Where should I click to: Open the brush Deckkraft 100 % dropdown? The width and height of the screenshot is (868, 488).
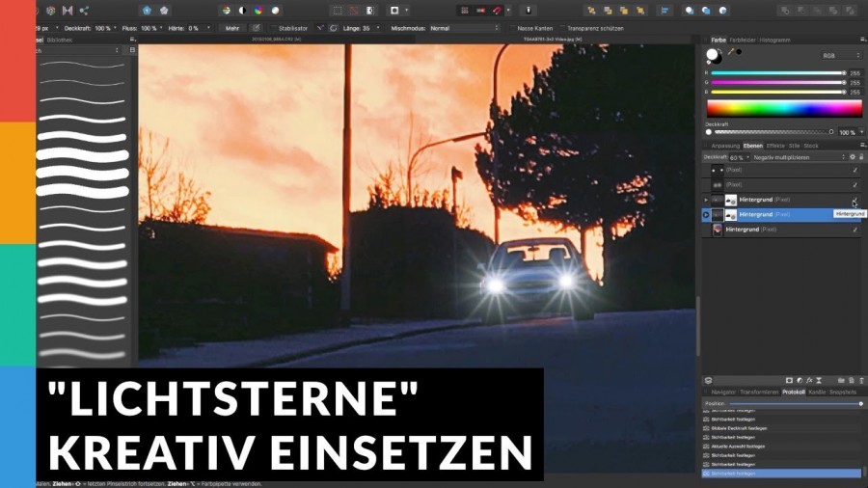115,28
